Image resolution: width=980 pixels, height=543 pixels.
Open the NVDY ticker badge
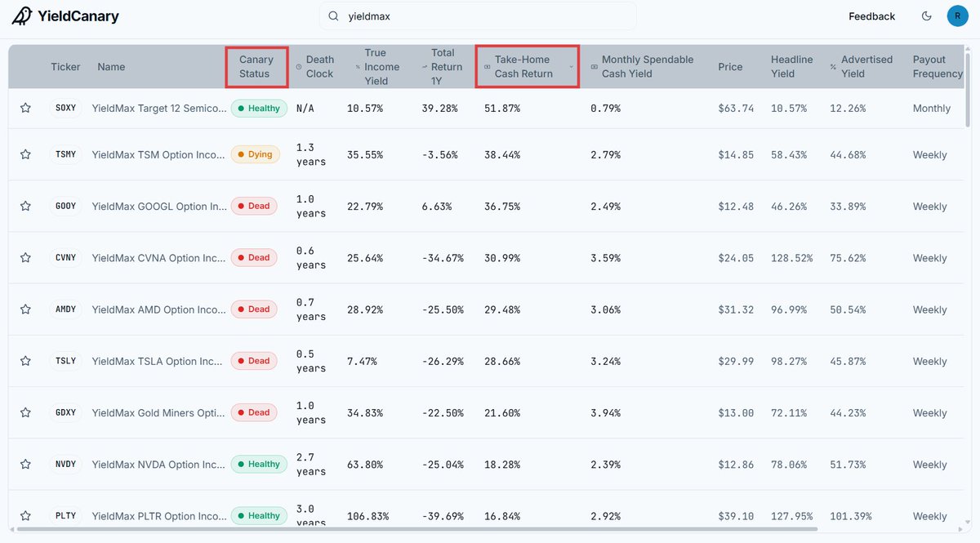(x=66, y=464)
